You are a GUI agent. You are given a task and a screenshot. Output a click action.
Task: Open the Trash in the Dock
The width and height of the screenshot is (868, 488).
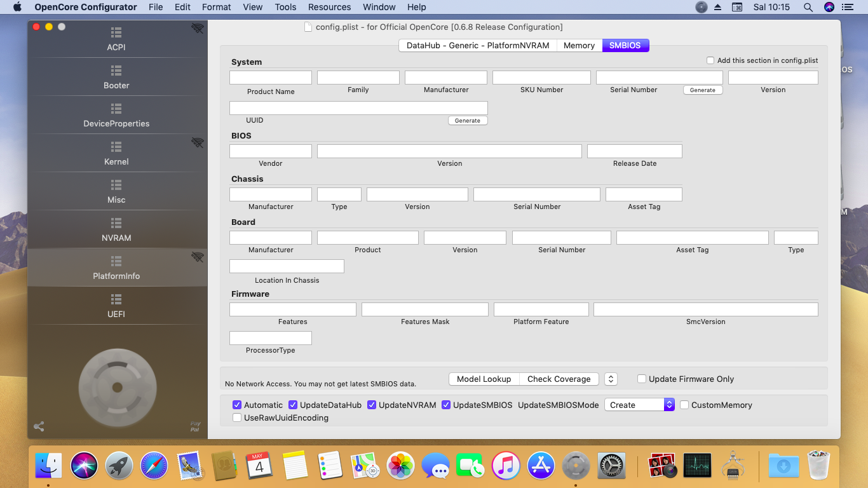(x=818, y=466)
